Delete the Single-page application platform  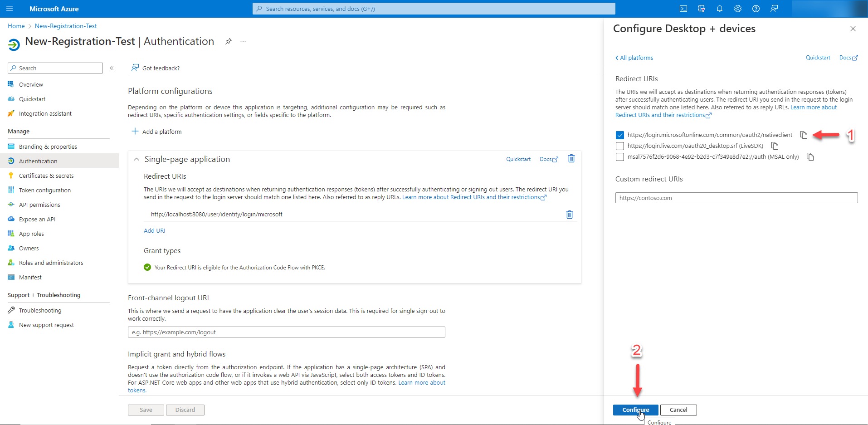coord(571,159)
